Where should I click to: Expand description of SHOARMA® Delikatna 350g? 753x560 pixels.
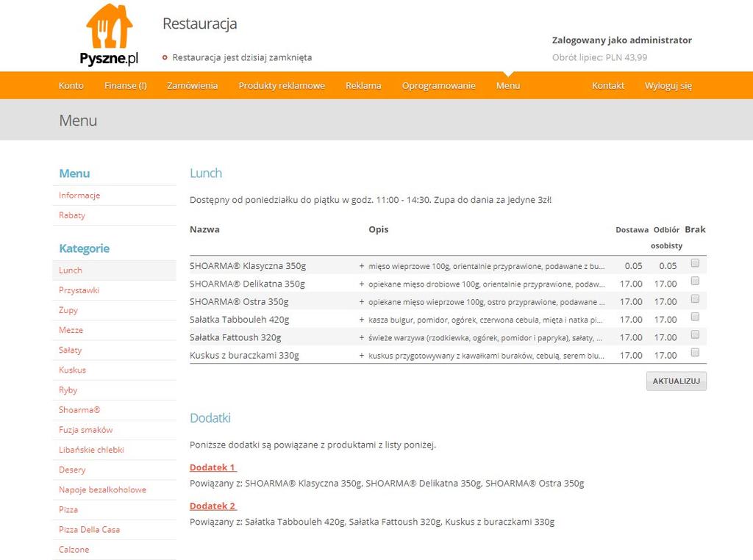point(362,284)
